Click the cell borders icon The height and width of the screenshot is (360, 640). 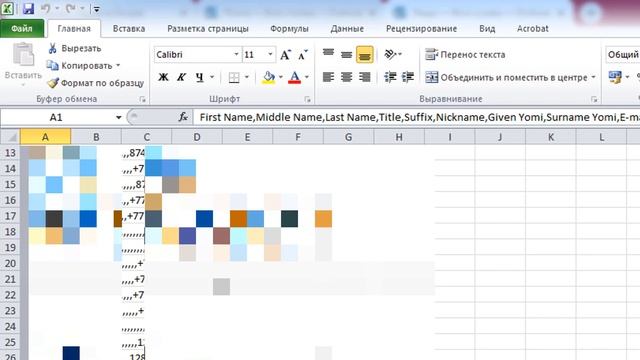234,78
